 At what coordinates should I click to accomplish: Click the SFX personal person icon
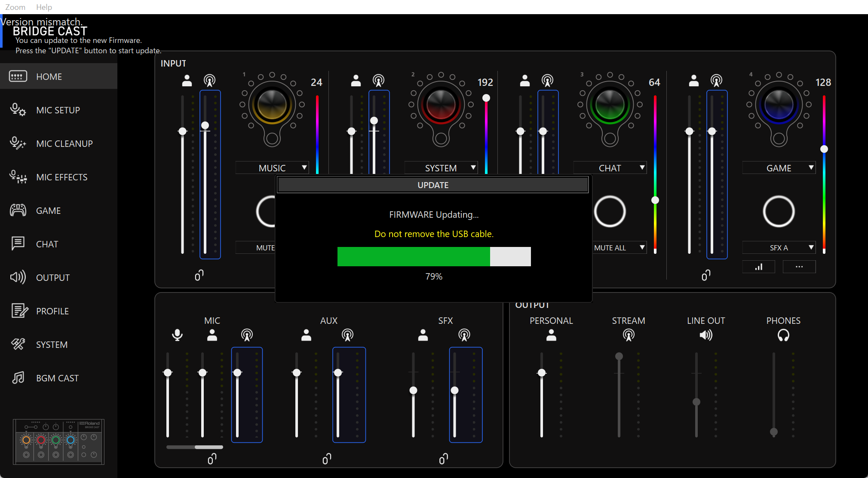[423, 335]
